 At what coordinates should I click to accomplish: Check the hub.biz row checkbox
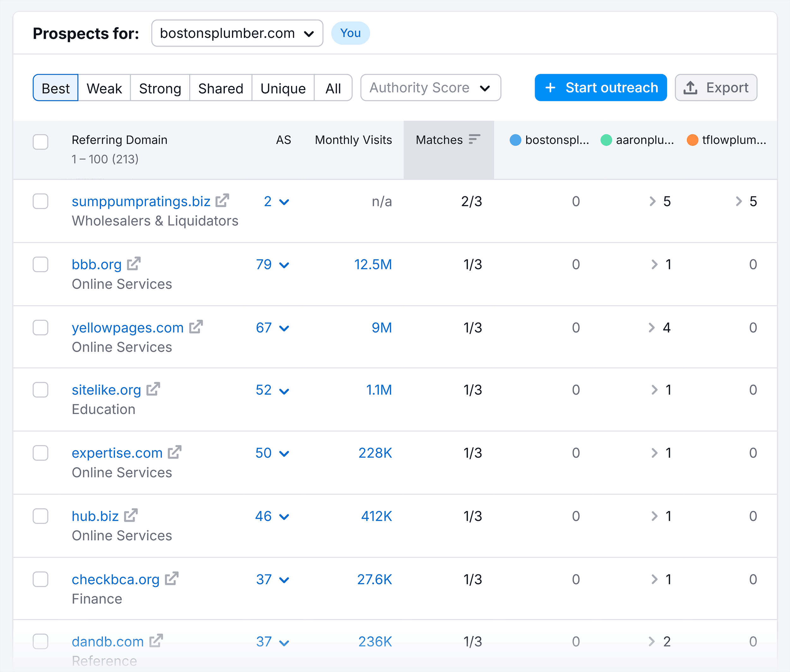[40, 516]
